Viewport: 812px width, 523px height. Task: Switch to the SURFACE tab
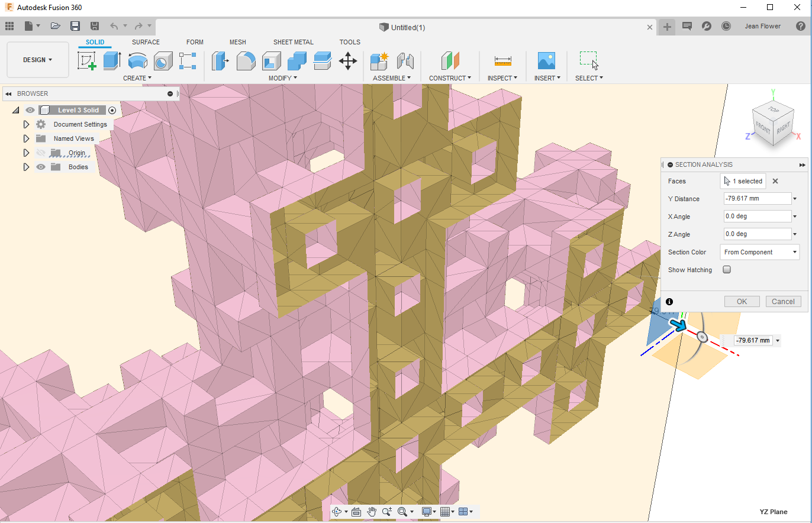coord(146,42)
